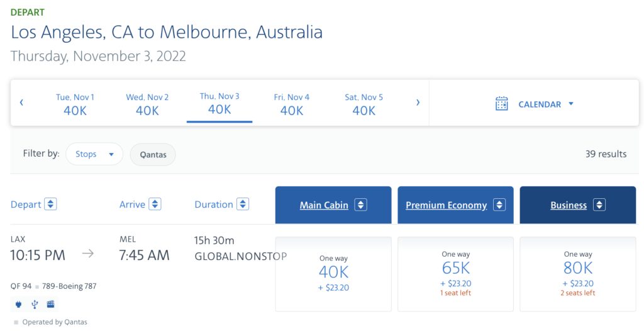
Task: Click the Operated by Qantas text
Action: point(55,322)
